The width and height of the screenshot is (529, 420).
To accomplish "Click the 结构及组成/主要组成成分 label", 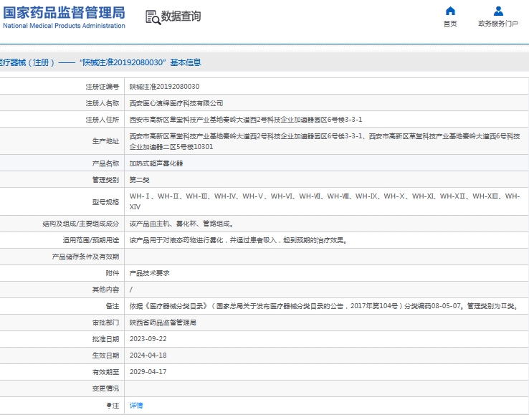I will click(80, 224).
